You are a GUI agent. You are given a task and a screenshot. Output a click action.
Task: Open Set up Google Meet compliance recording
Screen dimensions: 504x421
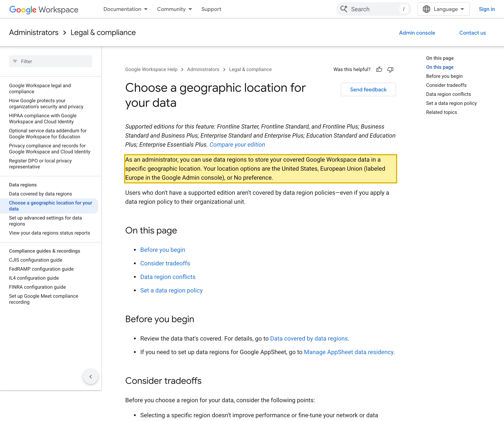(x=43, y=299)
